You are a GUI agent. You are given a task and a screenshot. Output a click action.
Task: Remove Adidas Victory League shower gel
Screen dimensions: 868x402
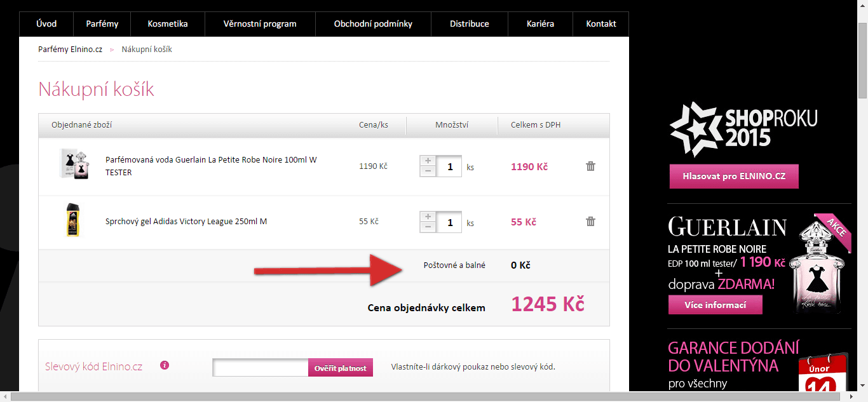[590, 222]
